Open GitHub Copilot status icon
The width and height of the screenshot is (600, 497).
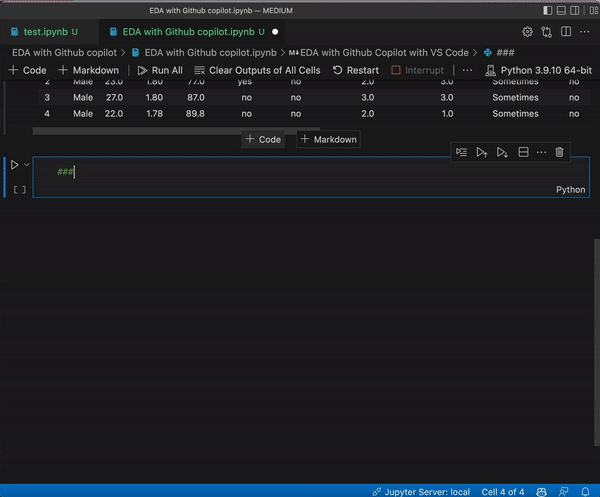click(541, 492)
